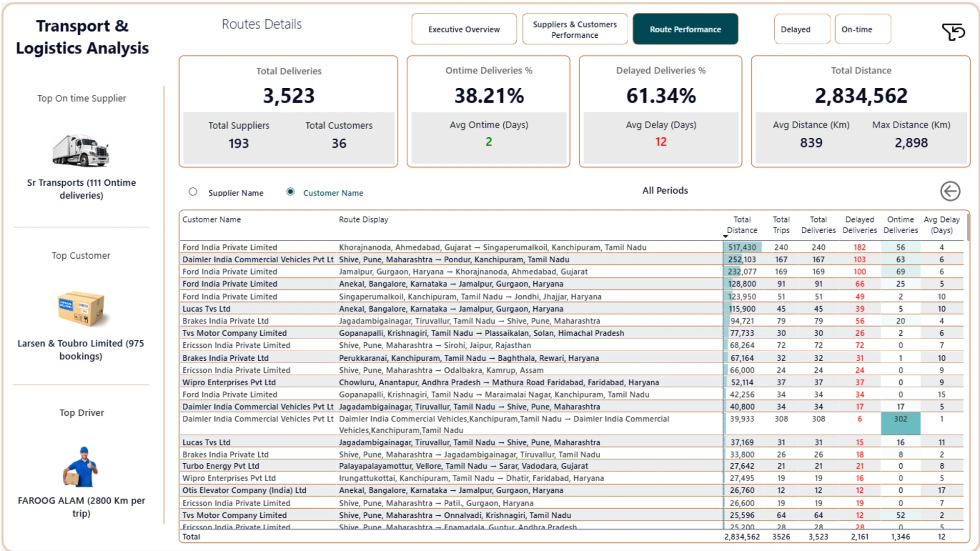The height and width of the screenshot is (551, 980).
Task: Click Turbo Energy Pvt Ltd customer name
Action: coord(221,466)
